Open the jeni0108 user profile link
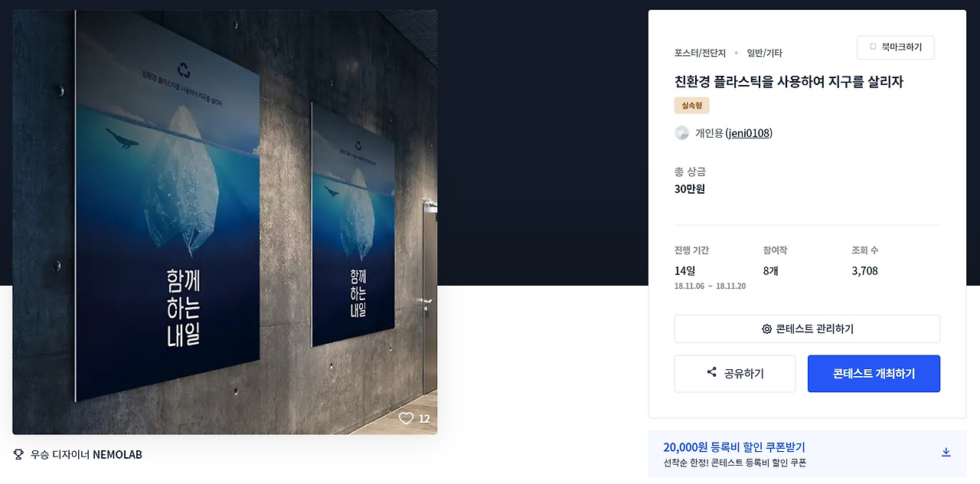Screen dimensions: 980x484 [x=749, y=133]
